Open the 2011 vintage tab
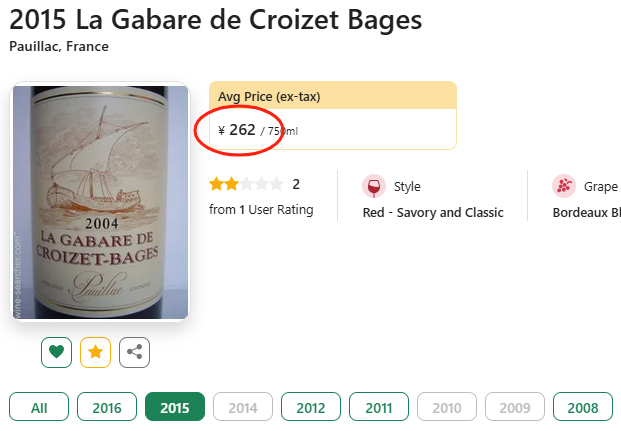 [379, 408]
